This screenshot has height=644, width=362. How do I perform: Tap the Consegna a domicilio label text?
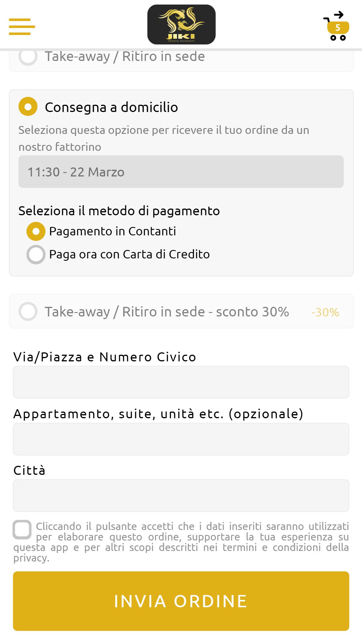point(111,107)
